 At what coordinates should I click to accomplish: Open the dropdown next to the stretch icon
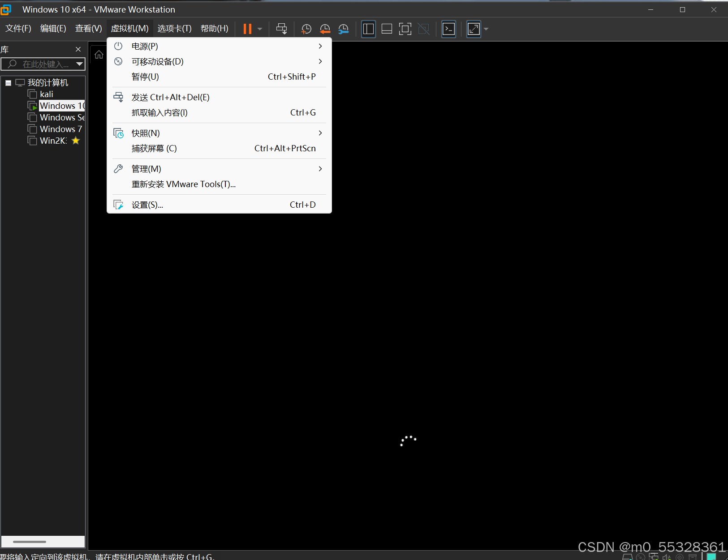(x=486, y=29)
